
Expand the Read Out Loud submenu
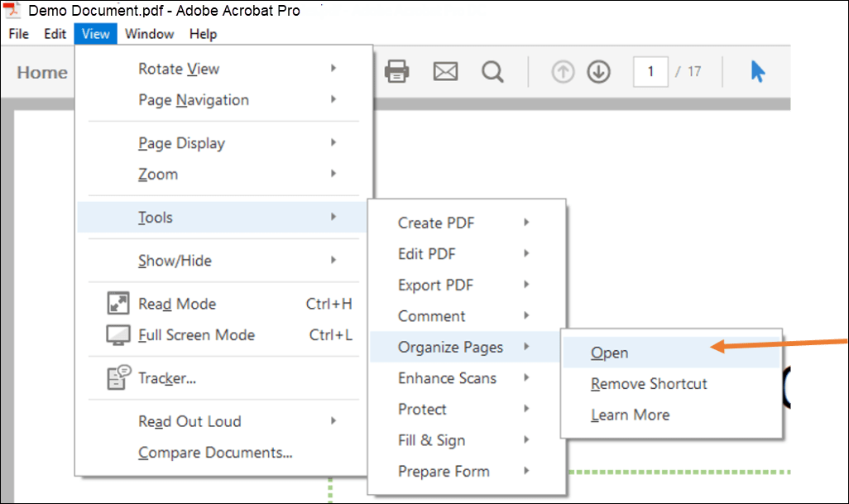tap(223, 421)
